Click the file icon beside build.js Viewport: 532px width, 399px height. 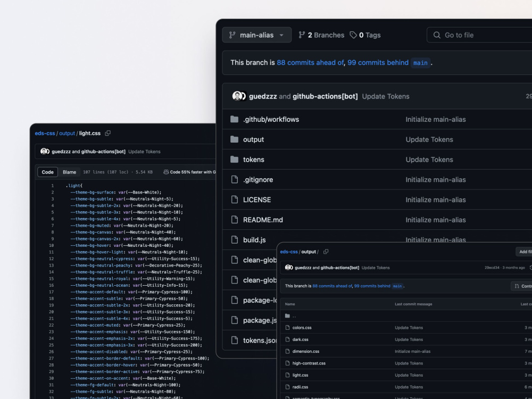click(x=234, y=240)
